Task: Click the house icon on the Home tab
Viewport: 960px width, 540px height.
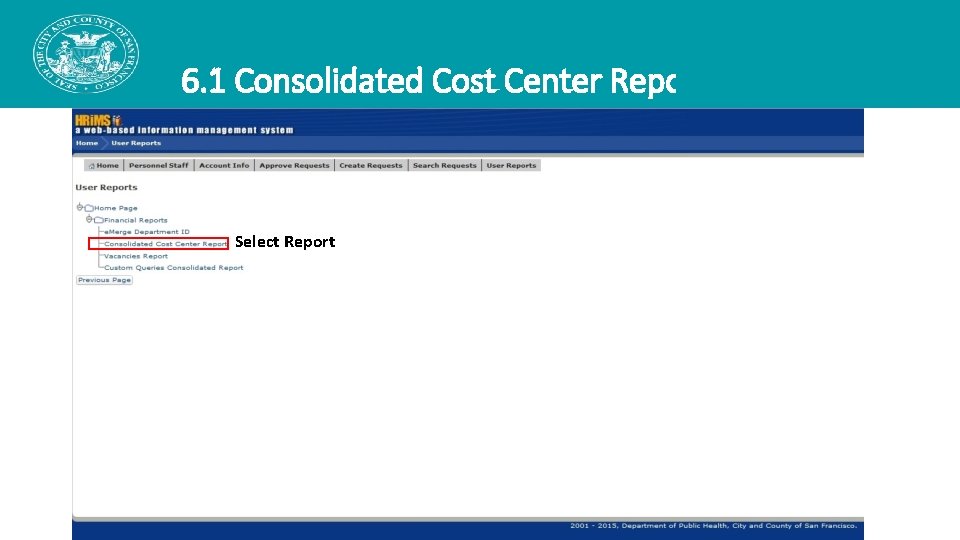Action: (92, 166)
